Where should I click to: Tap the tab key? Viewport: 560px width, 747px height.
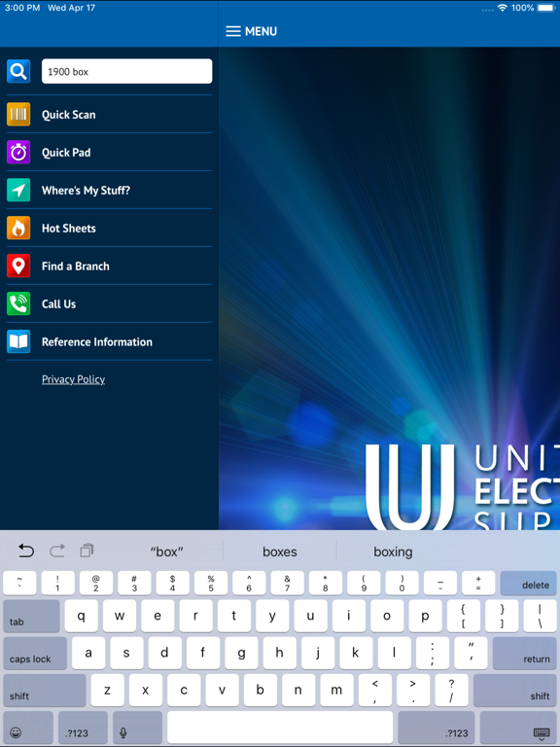31,616
